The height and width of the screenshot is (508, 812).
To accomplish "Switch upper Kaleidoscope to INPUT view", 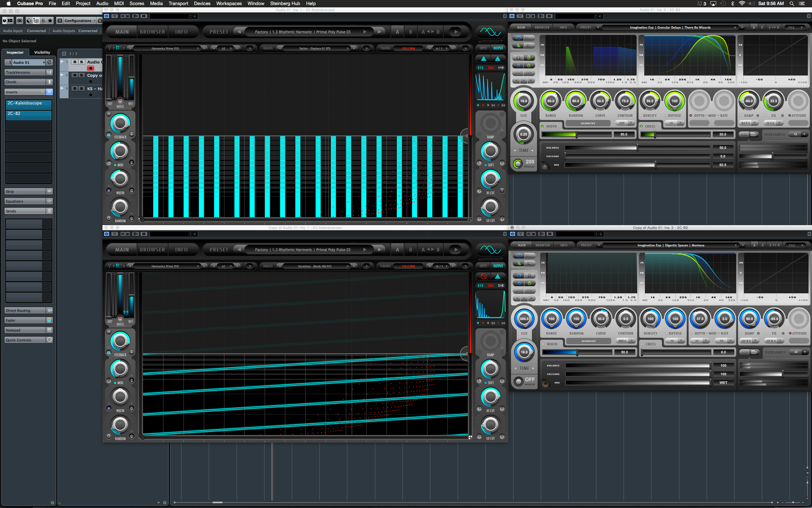I will pyautogui.click(x=483, y=48).
